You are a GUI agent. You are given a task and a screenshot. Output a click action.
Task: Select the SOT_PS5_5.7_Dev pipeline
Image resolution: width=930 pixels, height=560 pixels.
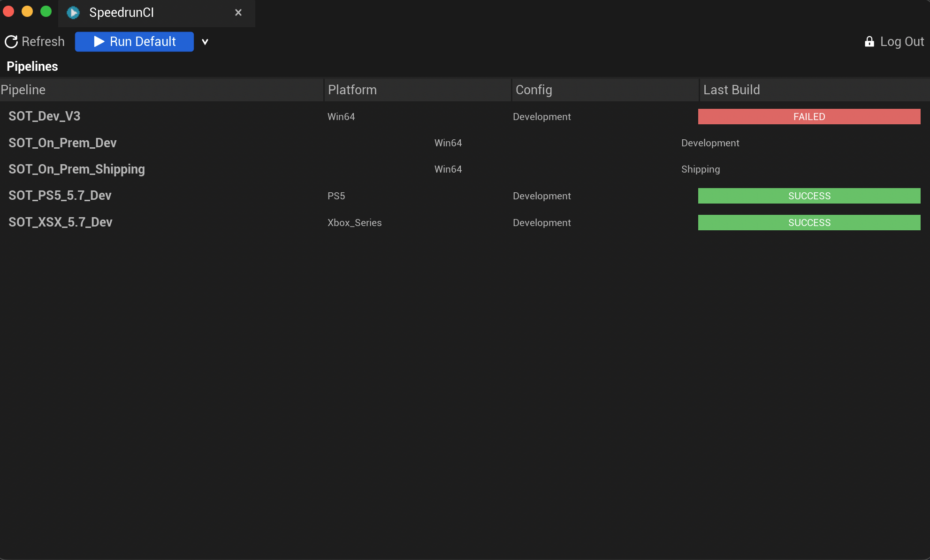coord(60,196)
